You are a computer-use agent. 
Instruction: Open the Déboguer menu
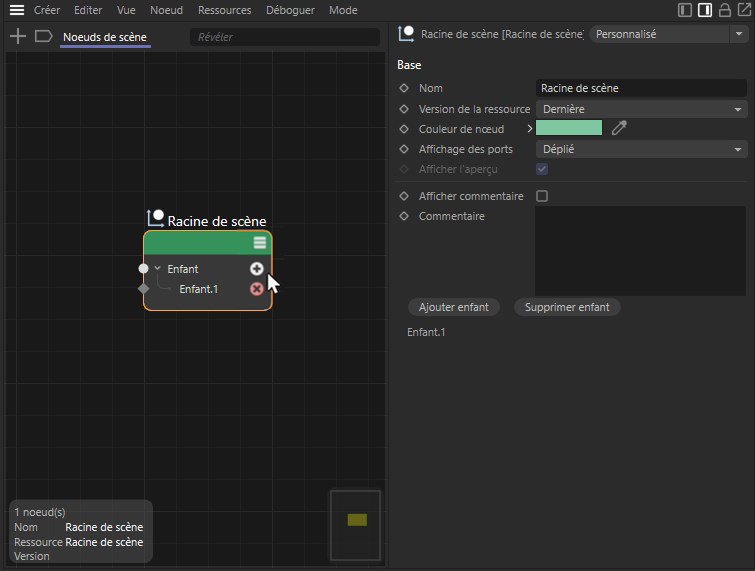[x=290, y=10]
